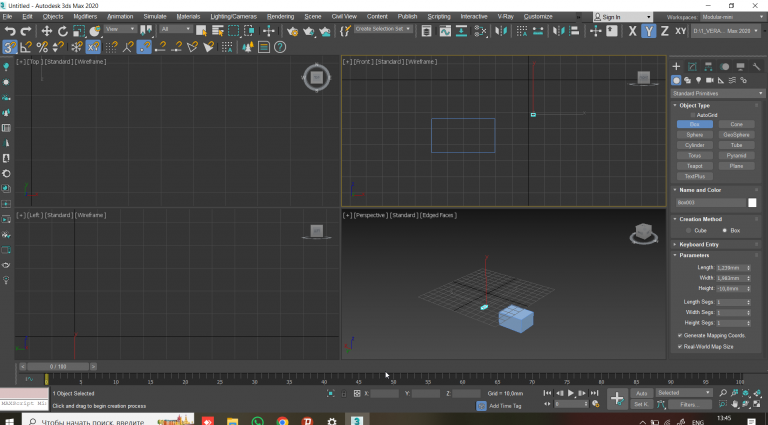Toggle the Percent Snap icon
The width and height of the screenshot is (768, 425).
pyautogui.click(x=42, y=47)
